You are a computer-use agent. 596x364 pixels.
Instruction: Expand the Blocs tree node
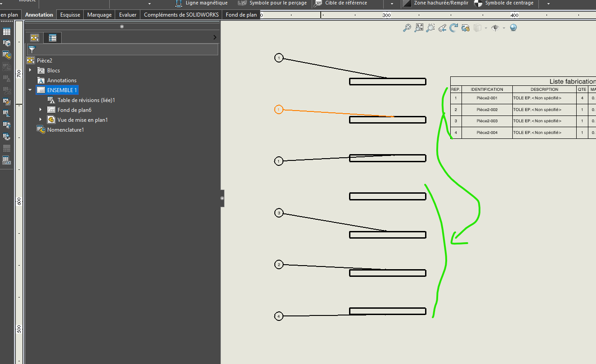coord(30,71)
